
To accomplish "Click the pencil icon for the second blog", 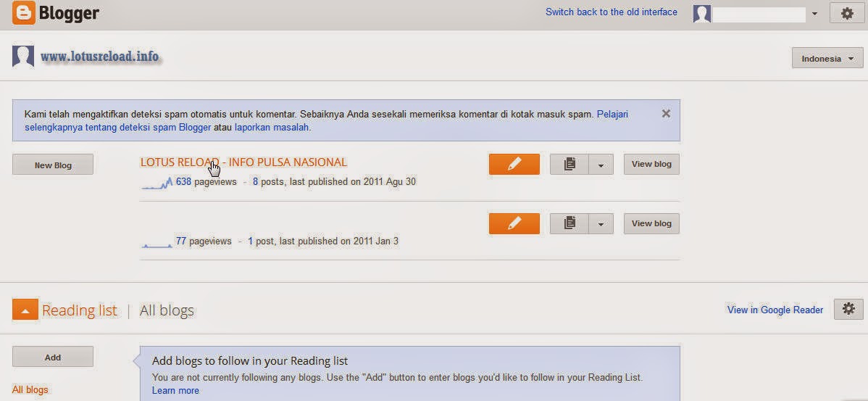I will coord(514,223).
